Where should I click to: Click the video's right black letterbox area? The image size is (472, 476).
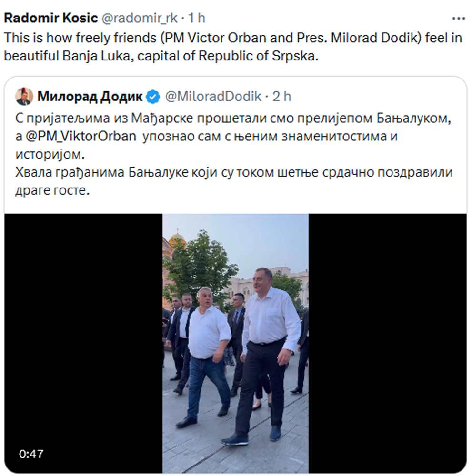coord(388,343)
